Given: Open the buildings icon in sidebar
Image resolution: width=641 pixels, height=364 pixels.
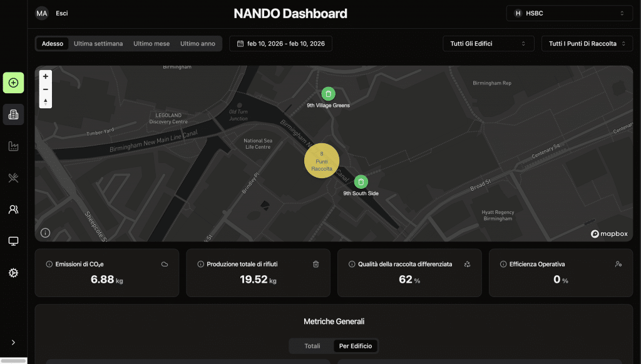Looking at the screenshot, I should pyautogui.click(x=13, y=114).
